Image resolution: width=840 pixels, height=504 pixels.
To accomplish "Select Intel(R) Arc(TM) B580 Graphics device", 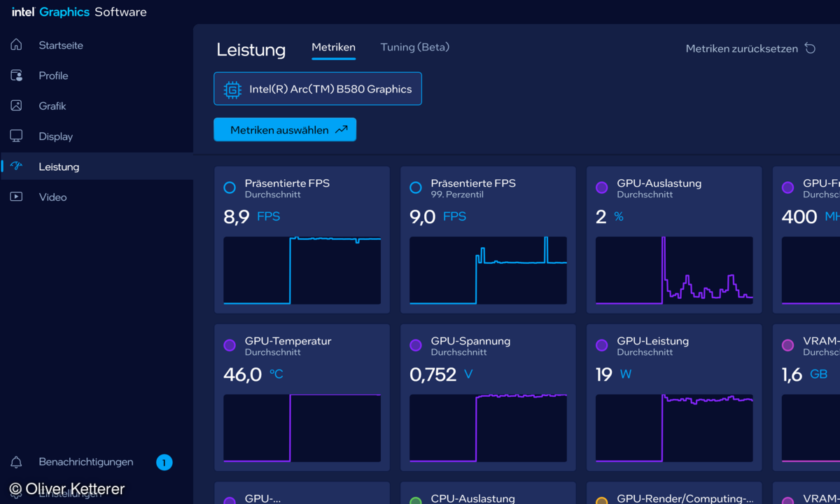I will 318,89.
